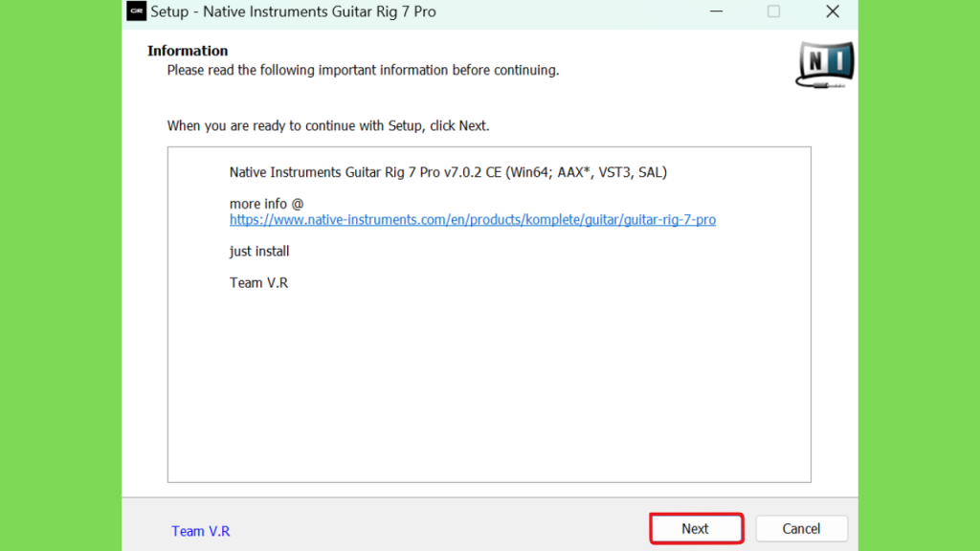Click the disabled maximize window icon
This screenshot has height=551, width=980.
tap(773, 11)
